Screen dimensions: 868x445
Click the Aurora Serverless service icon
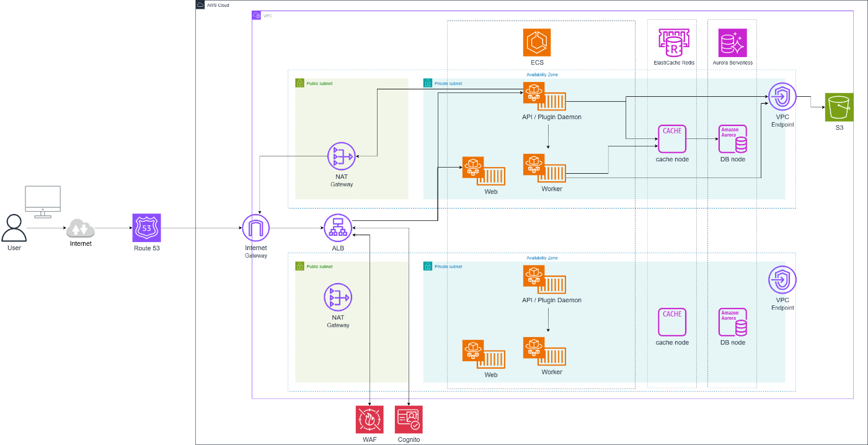coord(733,42)
